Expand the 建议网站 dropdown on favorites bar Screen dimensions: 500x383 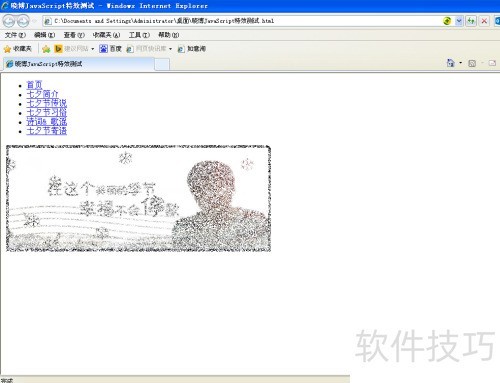93,49
